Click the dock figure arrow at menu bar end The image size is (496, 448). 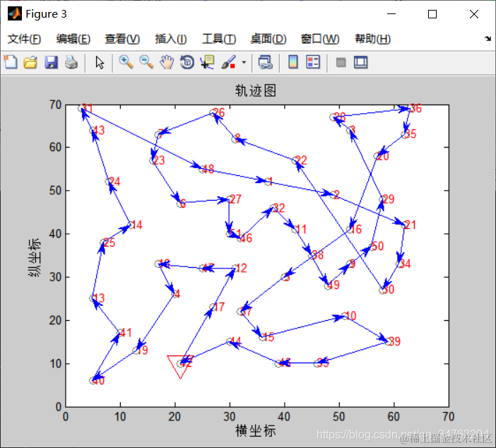[488, 39]
